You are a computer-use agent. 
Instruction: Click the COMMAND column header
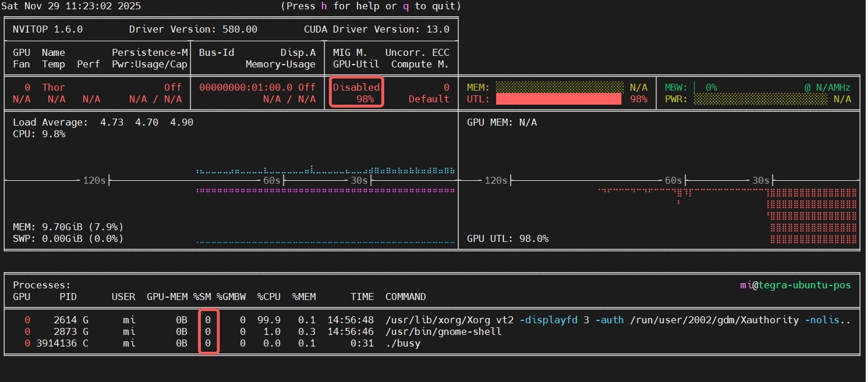pos(406,297)
